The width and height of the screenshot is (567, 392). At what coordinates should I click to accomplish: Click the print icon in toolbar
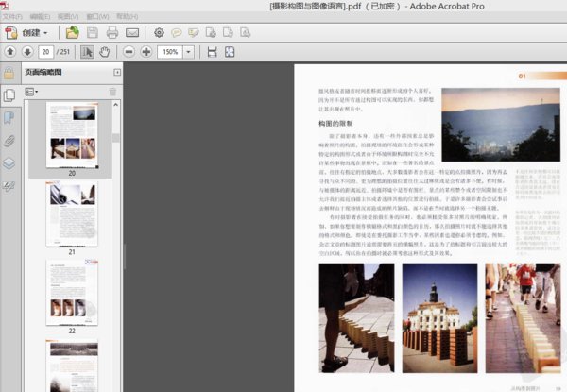tap(112, 33)
